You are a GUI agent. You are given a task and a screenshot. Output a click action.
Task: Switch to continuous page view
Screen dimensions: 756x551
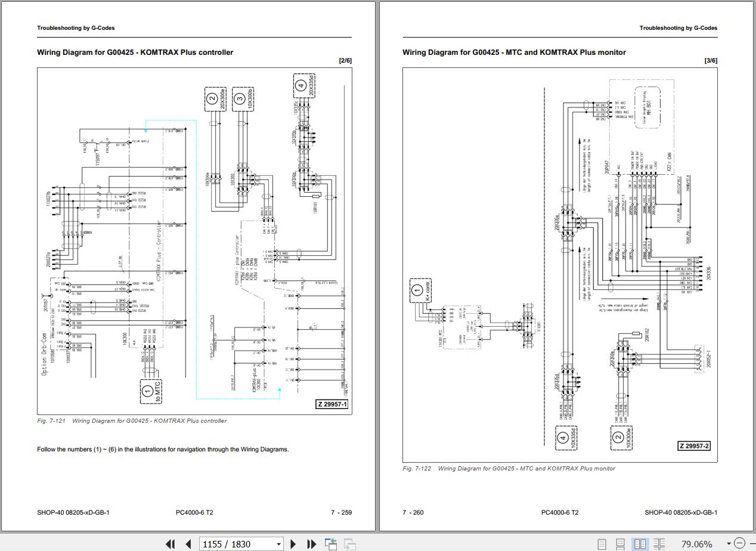click(x=621, y=544)
